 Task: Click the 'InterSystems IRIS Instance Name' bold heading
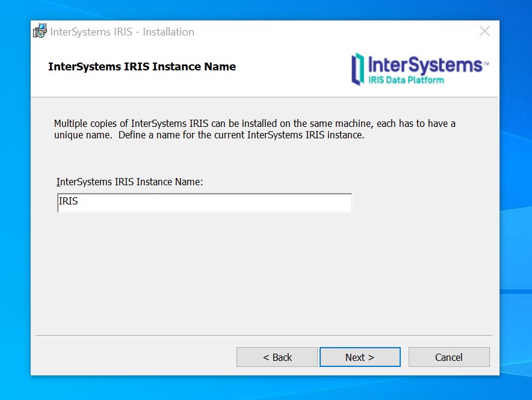click(142, 67)
